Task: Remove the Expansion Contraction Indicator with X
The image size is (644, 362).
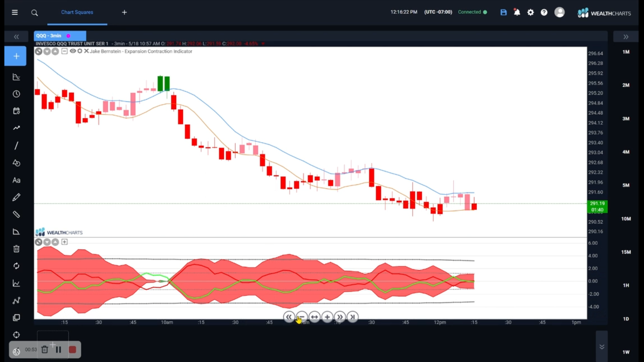Action: click(x=86, y=51)
